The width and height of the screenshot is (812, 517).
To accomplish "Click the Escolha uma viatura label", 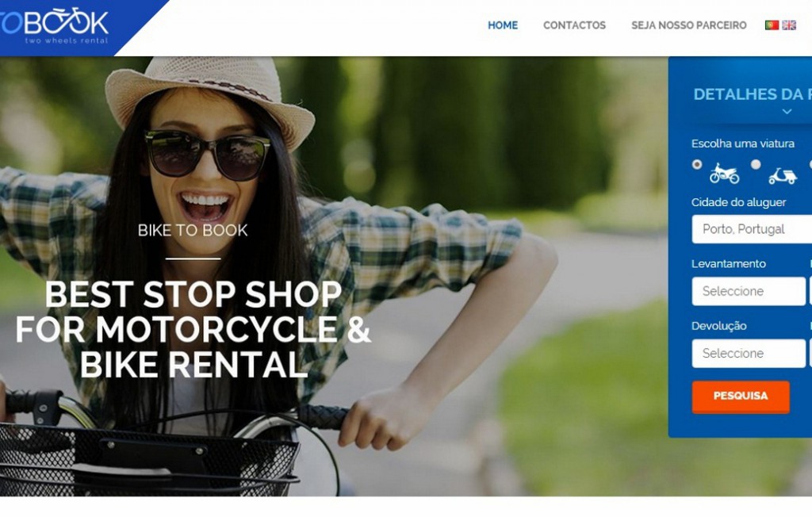I will tap(742, 144).
